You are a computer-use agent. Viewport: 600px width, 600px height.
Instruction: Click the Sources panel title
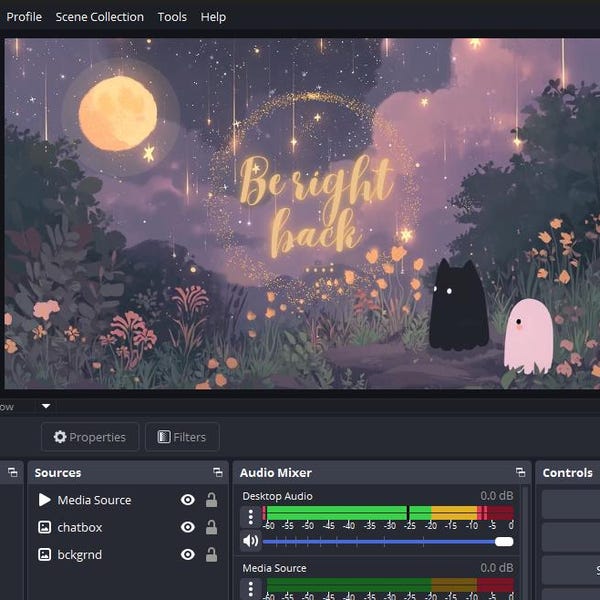(58, 473)
